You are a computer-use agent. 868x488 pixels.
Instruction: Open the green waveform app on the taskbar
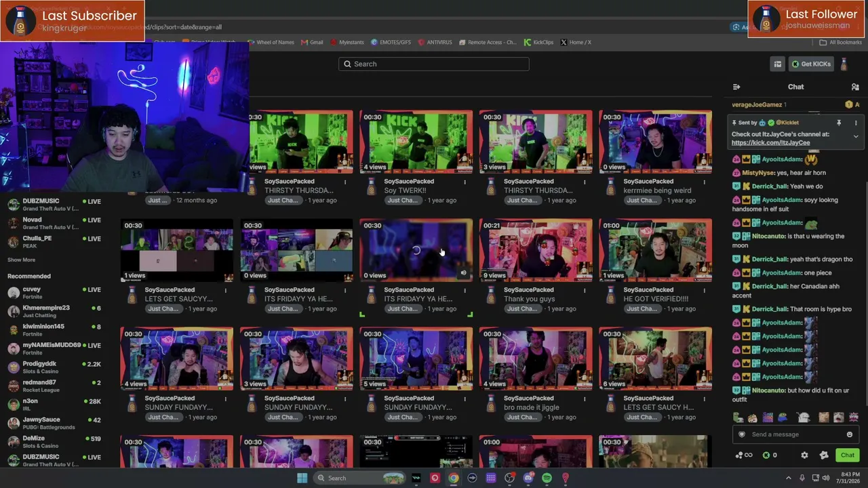click(416, 478)
